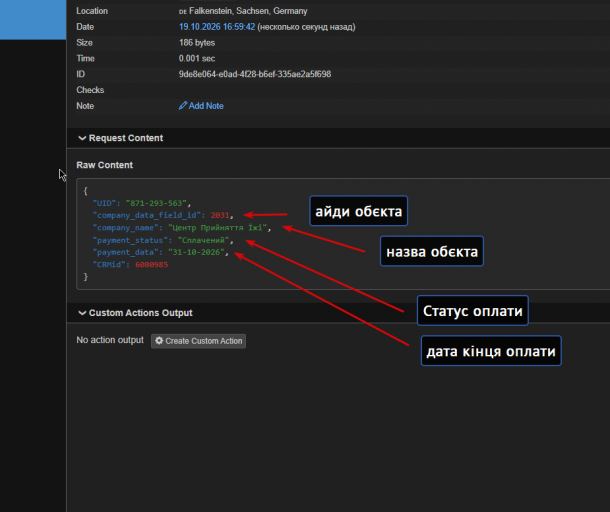Click the Checks label

click(90, 90)
